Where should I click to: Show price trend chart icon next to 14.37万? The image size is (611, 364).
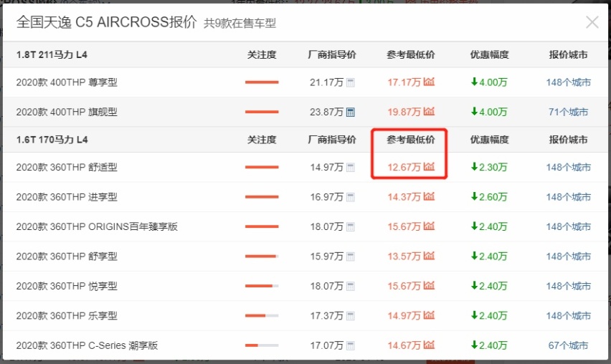[x=429, y=196]
